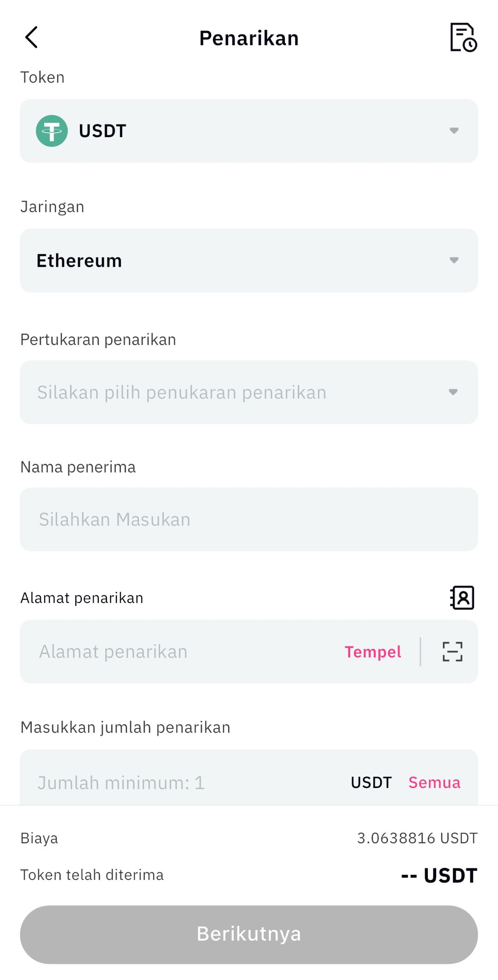Screen dimensions: 498x980
Task: Tap the back arrow icon
Action: click(31, 37)
